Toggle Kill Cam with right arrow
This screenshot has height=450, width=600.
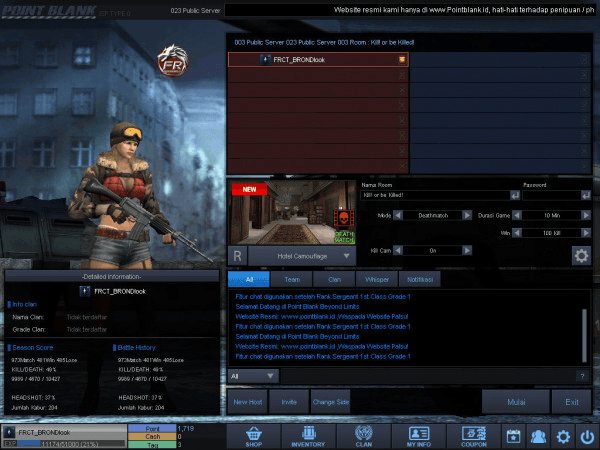click(467, 250)
